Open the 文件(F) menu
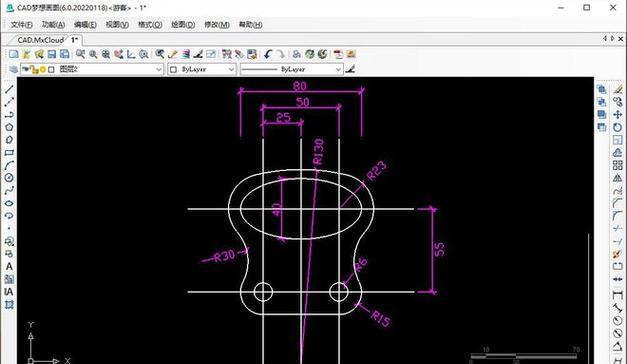627x364 pixels. (22, 24)
